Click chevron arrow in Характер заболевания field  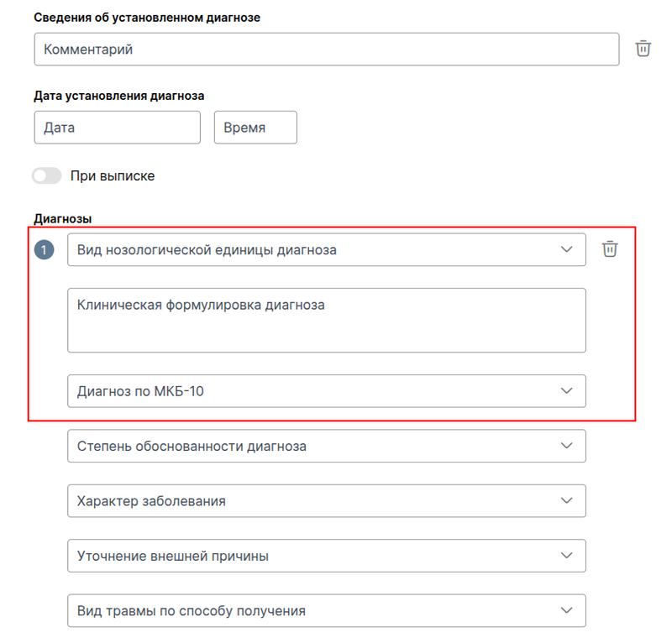tap(566, 500)
